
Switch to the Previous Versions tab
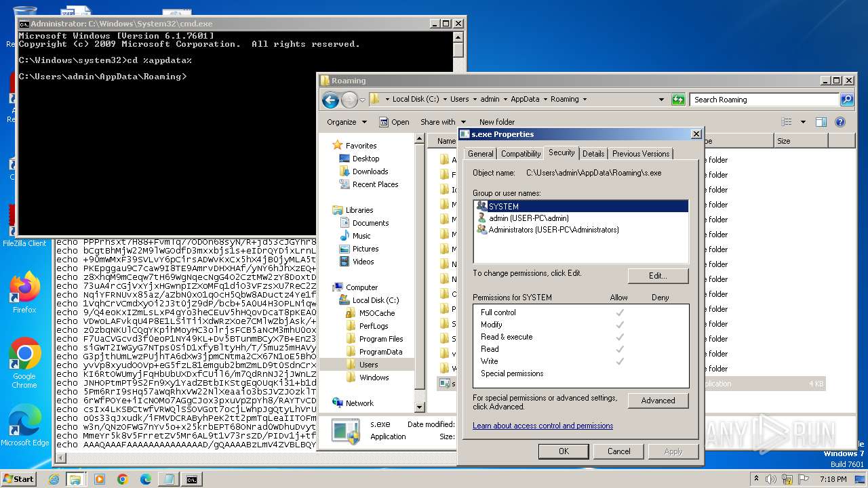pyautogui.click(x=641, y=154)
